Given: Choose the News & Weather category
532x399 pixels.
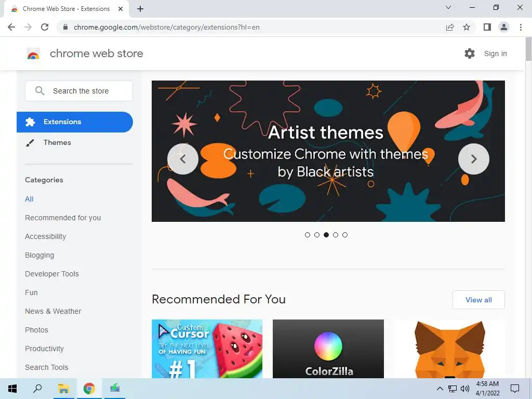Looking at the screenshot, I should [53, 311].
